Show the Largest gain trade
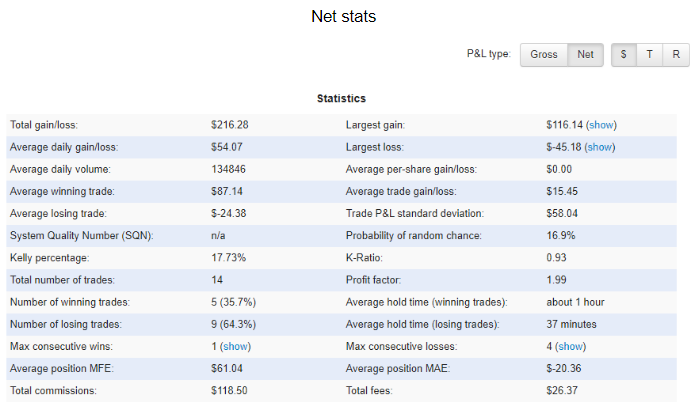 pos(601,125)
